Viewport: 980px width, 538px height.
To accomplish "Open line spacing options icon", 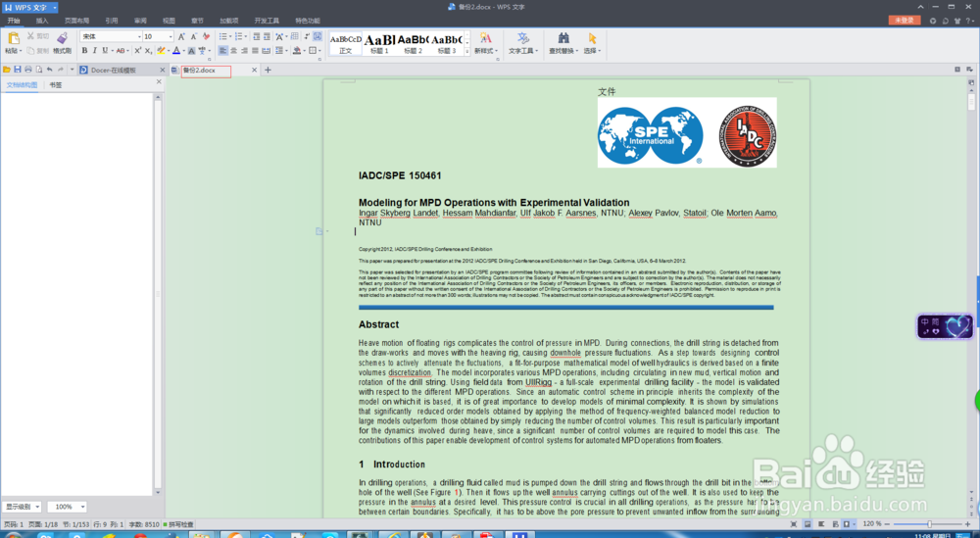I will 278,51.
